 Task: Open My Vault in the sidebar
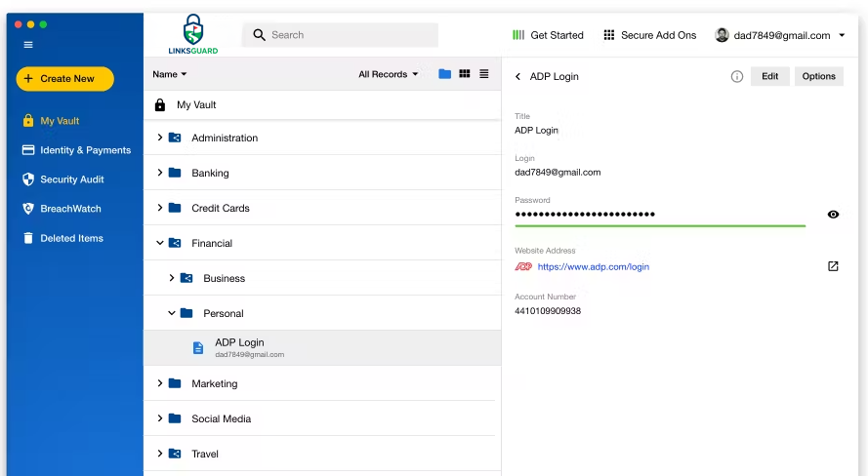click(x=60, y=121)
